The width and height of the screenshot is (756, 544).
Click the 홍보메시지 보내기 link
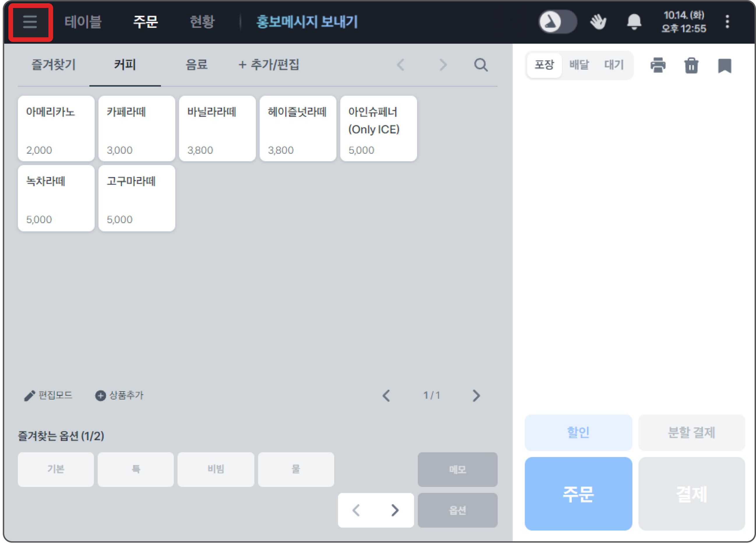[x=307, y=22]
